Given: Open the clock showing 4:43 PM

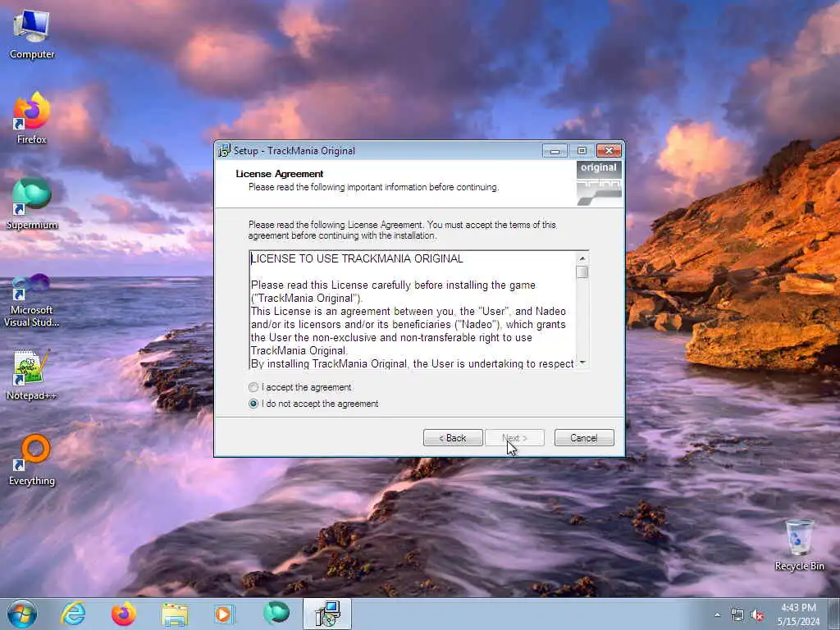Looking at the screenshot, I should tap(799, 614).
